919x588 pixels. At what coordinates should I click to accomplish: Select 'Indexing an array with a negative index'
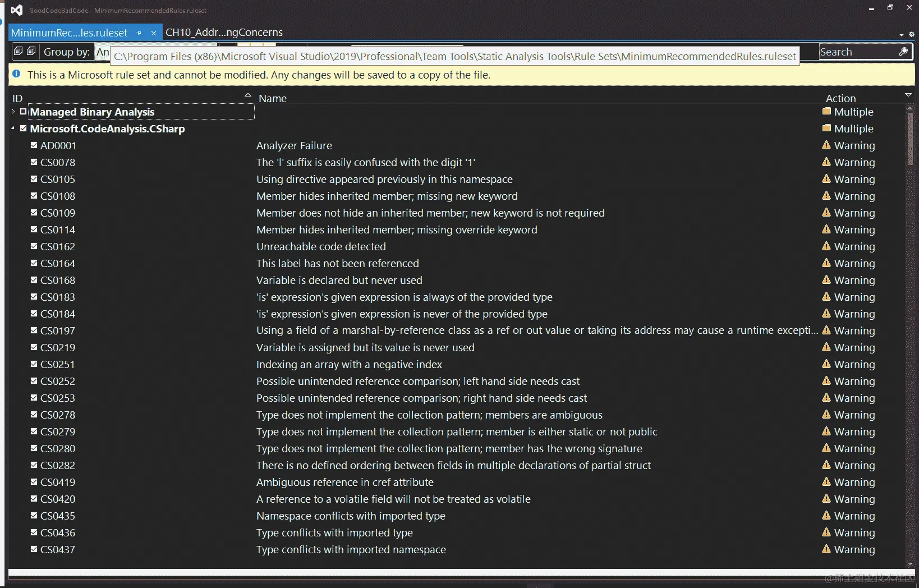click(349, 364)
